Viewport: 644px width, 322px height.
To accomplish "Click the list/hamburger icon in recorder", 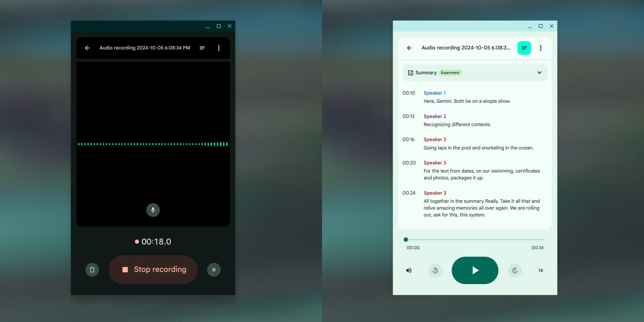I will 202,48.
